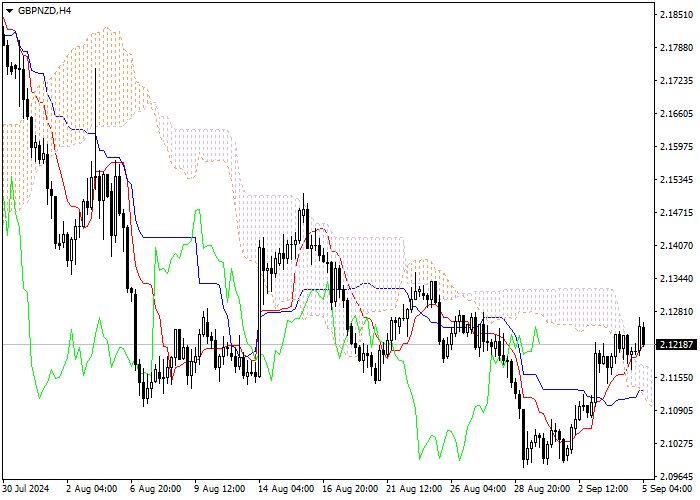
Task: Click the dropdown triangle beside GBPNZD,H4
Action: [x=9, y=11]
